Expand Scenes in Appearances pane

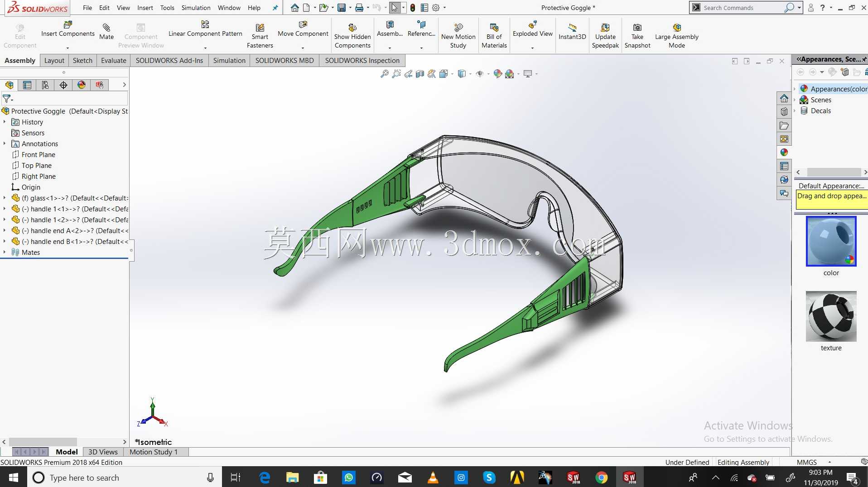[795, 100]
